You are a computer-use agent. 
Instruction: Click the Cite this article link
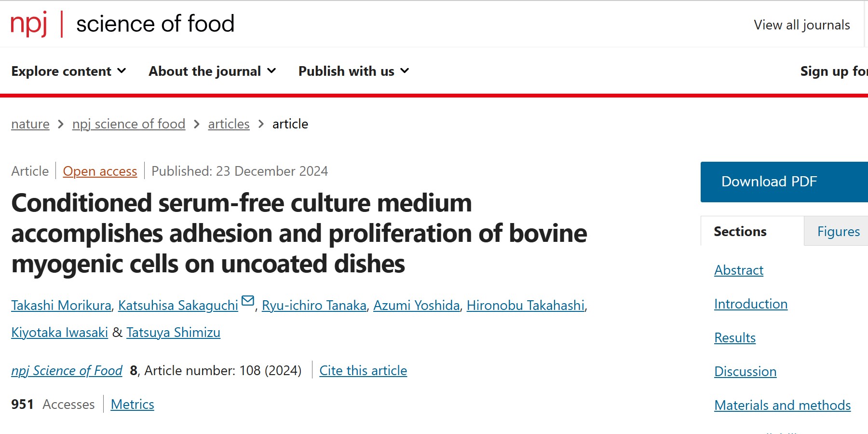click(363, 371)
